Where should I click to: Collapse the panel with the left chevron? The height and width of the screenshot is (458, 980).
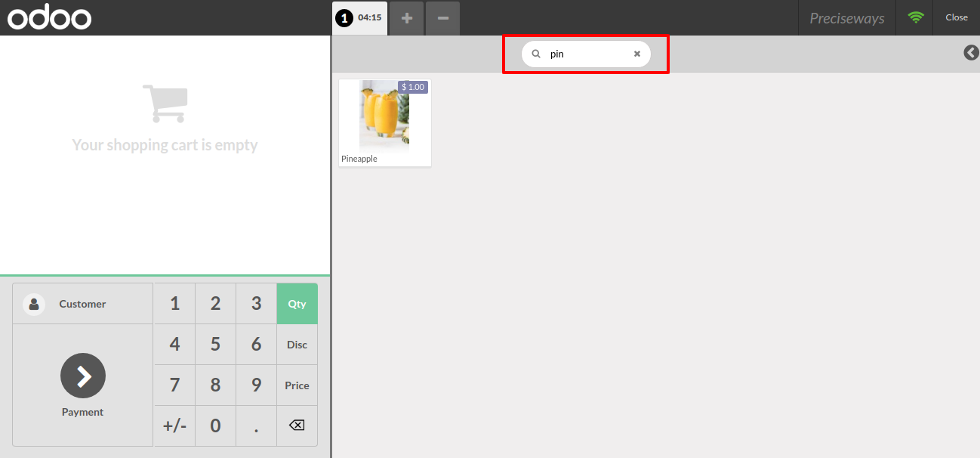click(971, 52)
